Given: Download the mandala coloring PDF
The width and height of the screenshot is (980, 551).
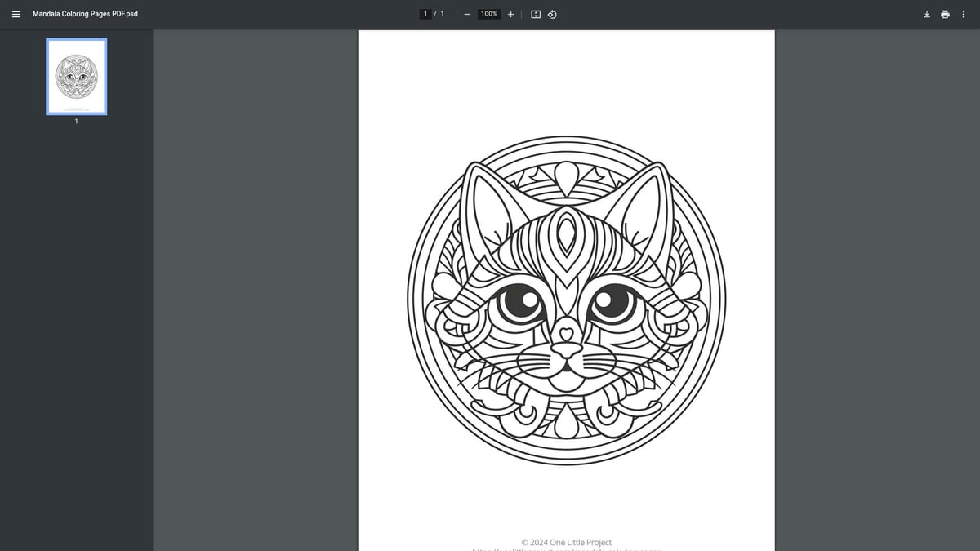Looking at the screenshot, I should [926, 14].
